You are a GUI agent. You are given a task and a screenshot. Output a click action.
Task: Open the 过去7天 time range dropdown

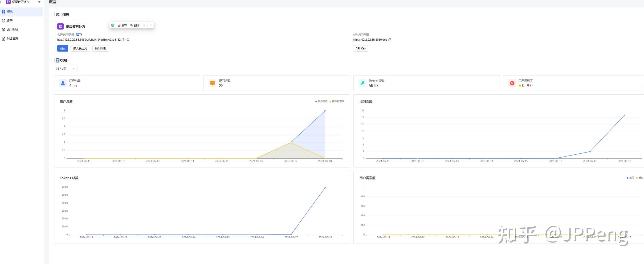(x=66, y=69)
